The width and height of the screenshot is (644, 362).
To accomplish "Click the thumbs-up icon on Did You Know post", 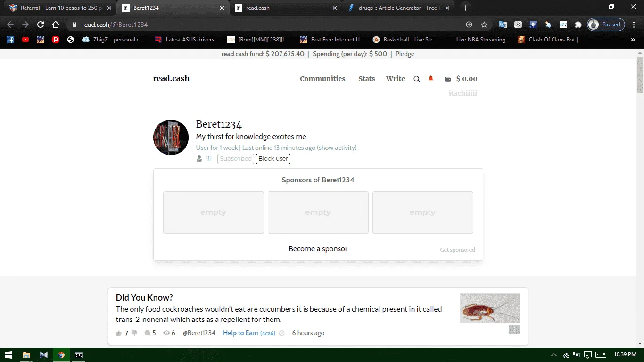I will coord(119,333).
